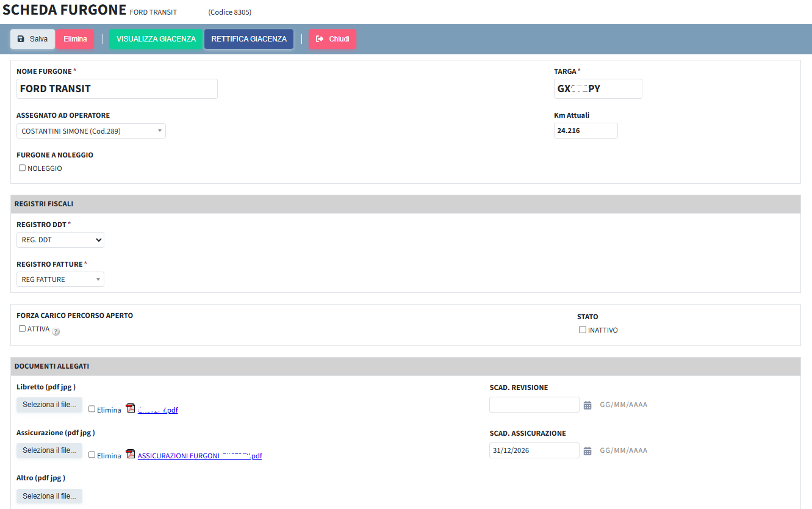Click the REGISTRI FISCALI section header

[x=406, y=204]
